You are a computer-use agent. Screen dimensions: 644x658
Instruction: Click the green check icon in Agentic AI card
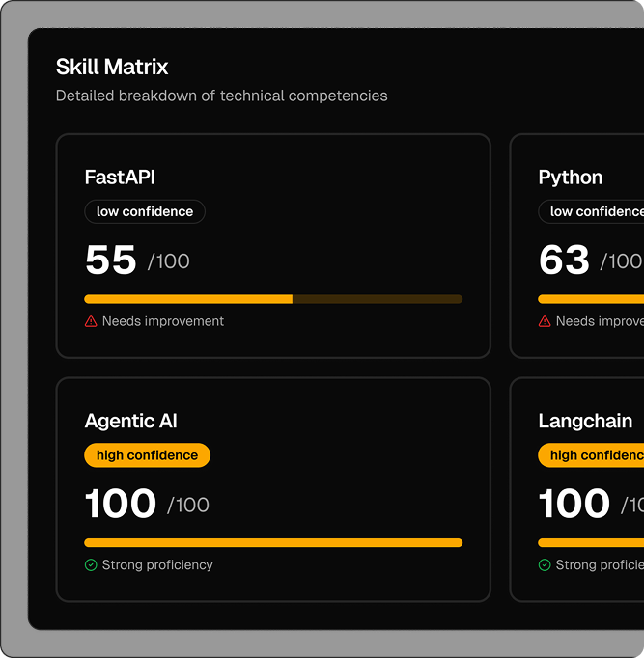(x=91, y=565)
